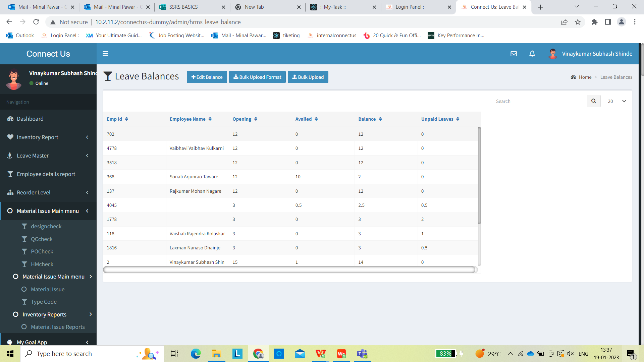Open QCcheck submenu item

[42, 239]
